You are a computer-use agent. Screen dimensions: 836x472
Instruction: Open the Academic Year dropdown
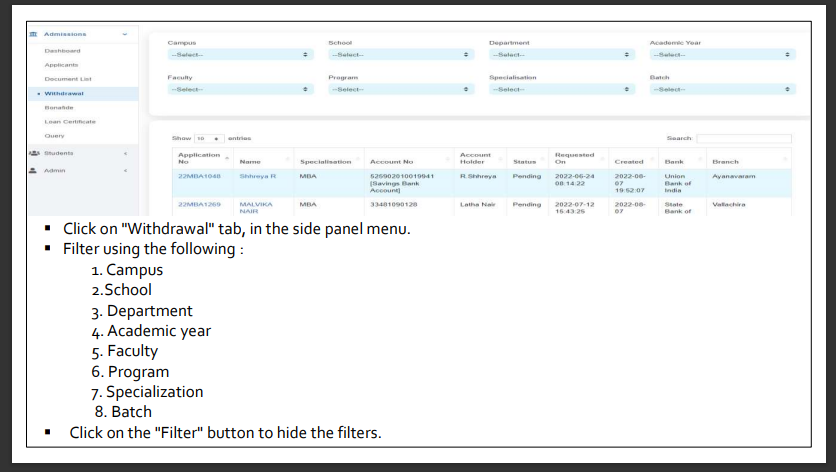(x=722, y=54)
